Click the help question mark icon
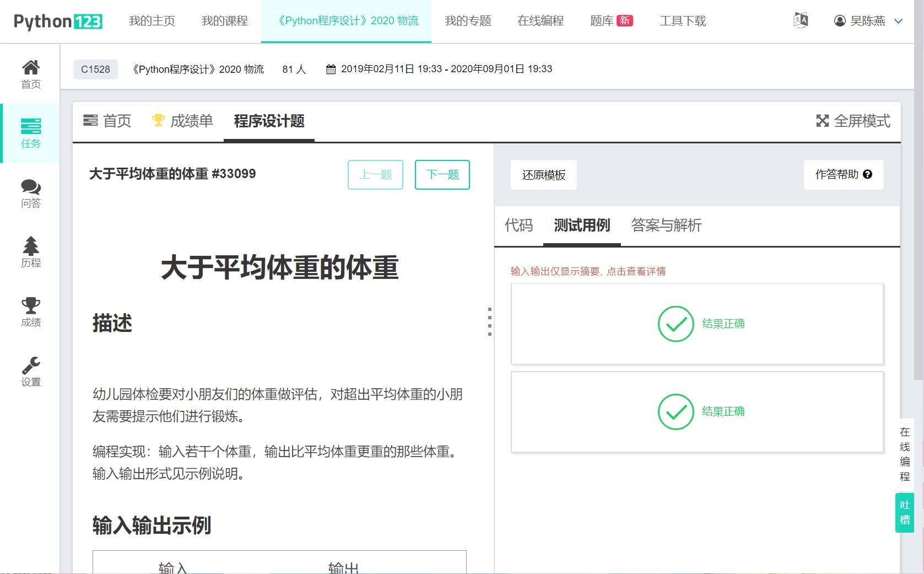 (x=868, y=174)
